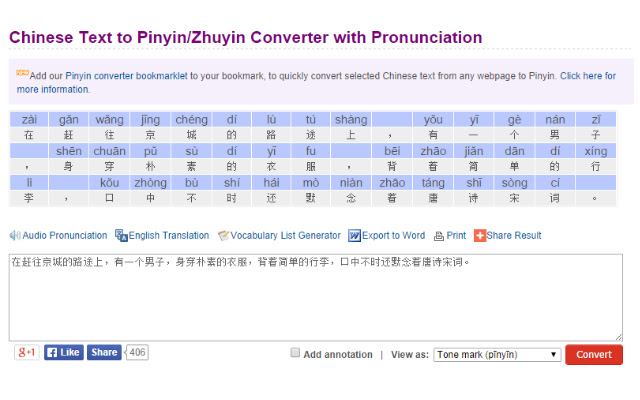Viewport: 640px width, 400px height.
Task: Click the pinyin cell 'sòng'
Action: pyautogui.click(x=514, y=182)
